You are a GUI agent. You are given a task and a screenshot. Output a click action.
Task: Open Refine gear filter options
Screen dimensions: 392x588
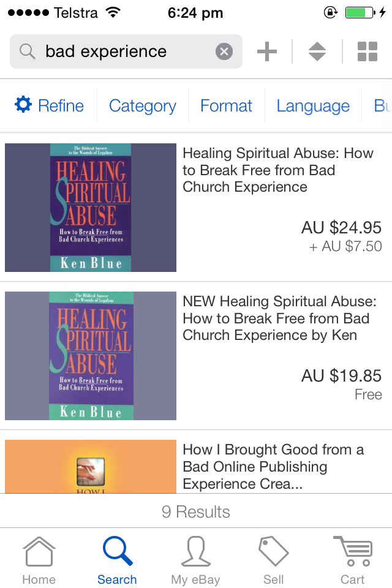49,105
